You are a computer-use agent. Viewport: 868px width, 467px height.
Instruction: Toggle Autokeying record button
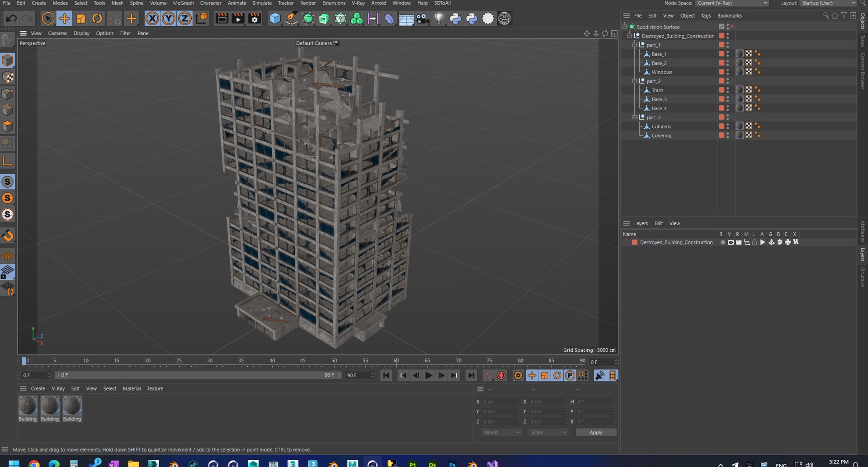click(501, 376)
